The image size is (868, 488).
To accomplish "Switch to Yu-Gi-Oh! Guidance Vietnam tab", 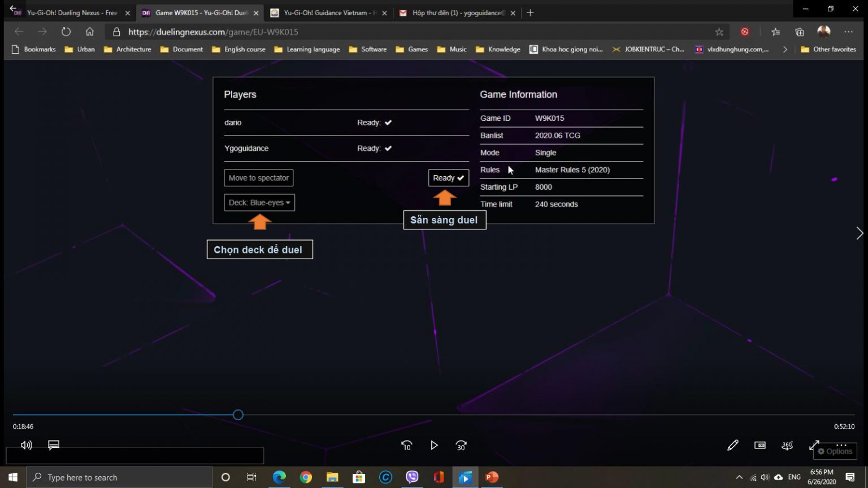I will pyautogui.click(x=322, y=12).
